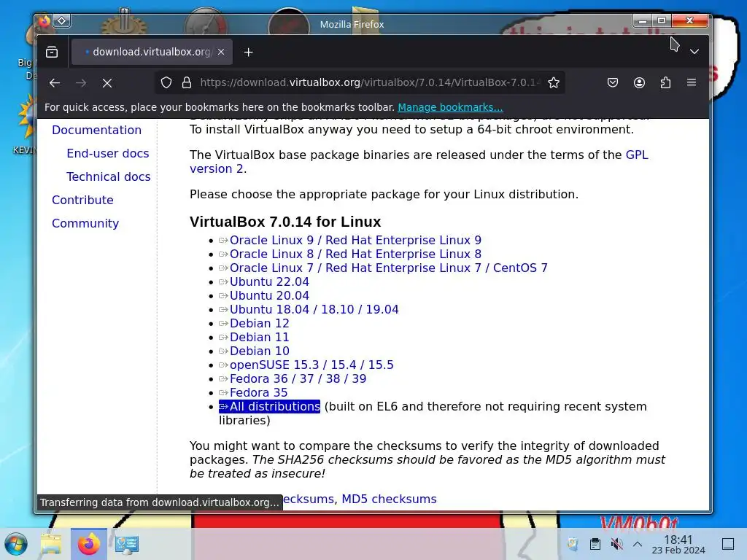The image size is (747, 560).
Task: Open Firefox window menu icon in titlebar
Action: [44, 21]
